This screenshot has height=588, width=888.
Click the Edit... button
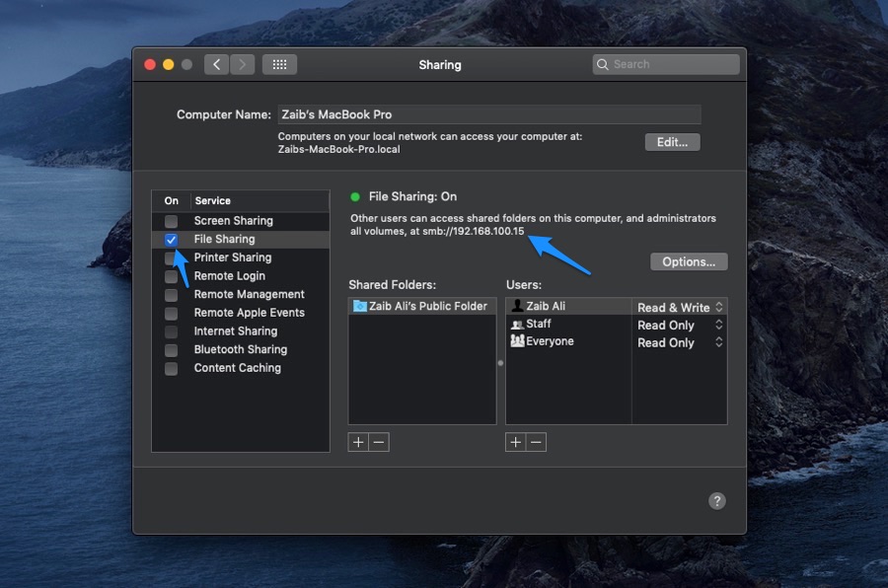[672, 142]
